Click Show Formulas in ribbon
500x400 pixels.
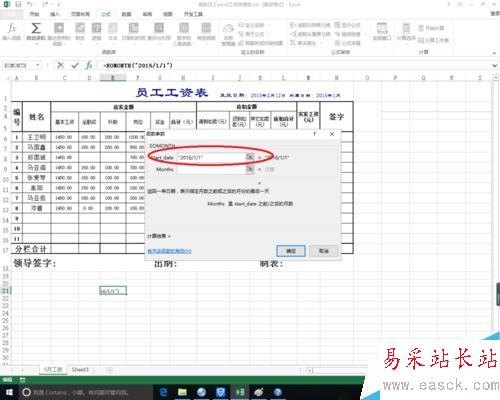tap(348, 25)
